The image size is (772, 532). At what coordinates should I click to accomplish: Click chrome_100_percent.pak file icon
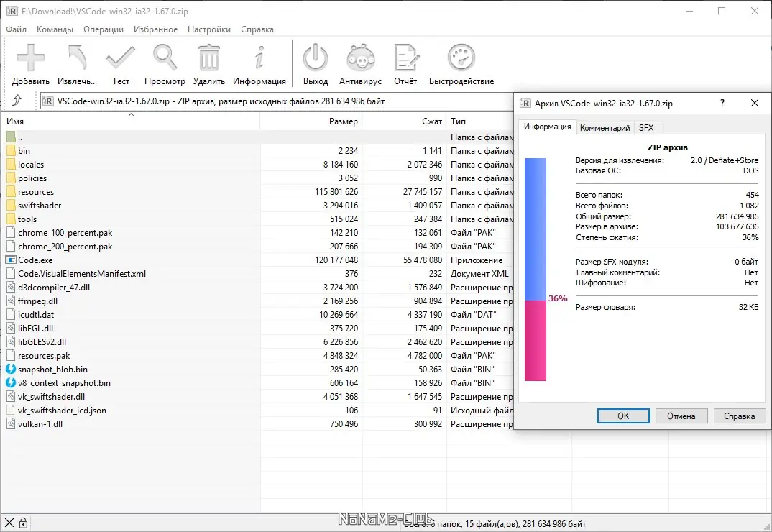click(x=11, y=232)
